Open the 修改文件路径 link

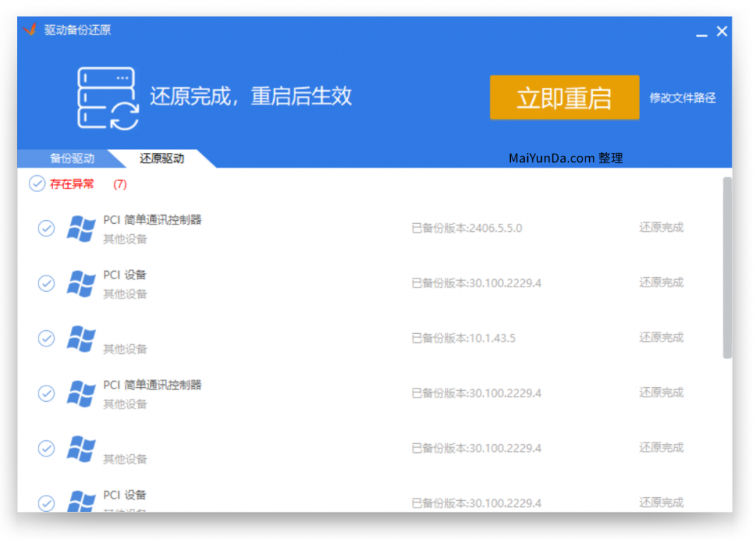(x=682, y=98)
